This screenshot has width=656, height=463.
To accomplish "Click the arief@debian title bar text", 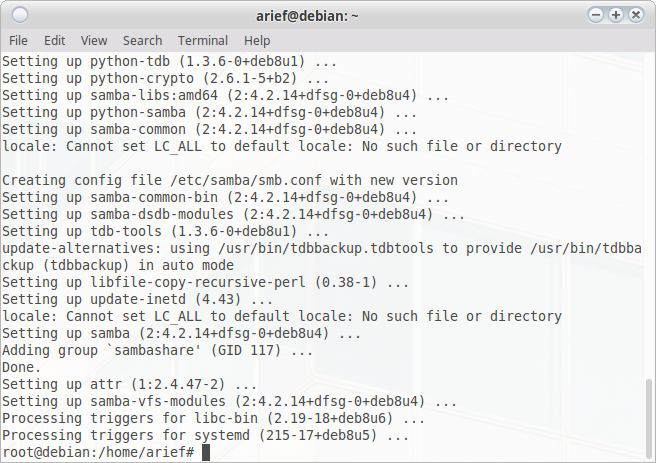I will coord(307,16).
